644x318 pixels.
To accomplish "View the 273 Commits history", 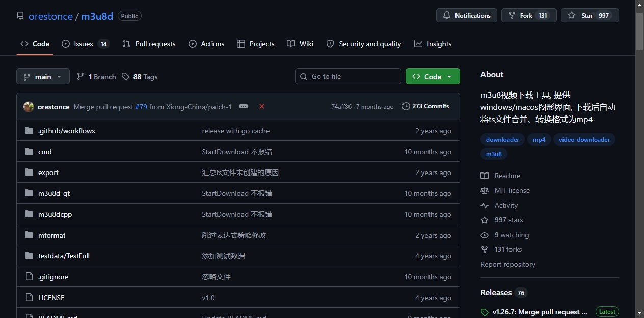I will coord(425,106).
